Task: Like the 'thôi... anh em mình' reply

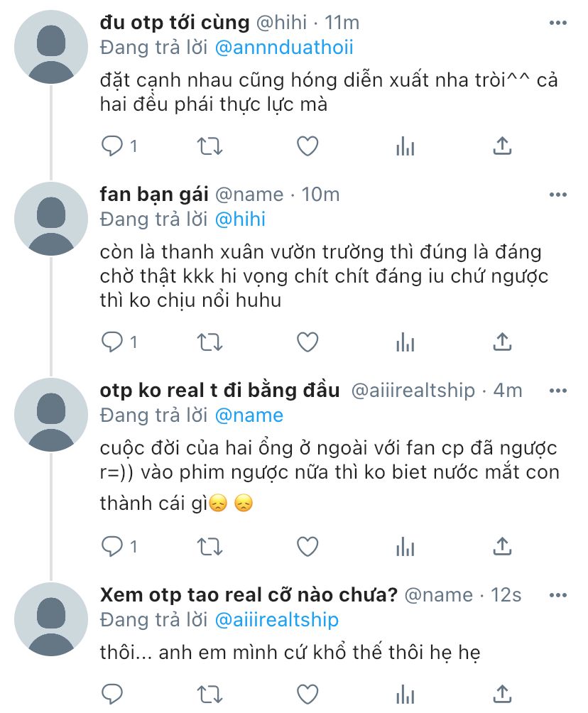Action: [x=307, y=695]
